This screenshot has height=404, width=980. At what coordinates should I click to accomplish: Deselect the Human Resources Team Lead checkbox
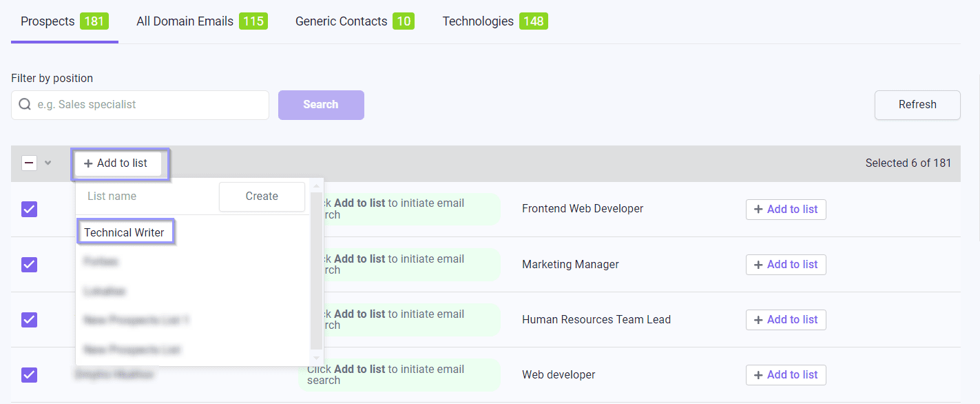click(x=29, y=319)
